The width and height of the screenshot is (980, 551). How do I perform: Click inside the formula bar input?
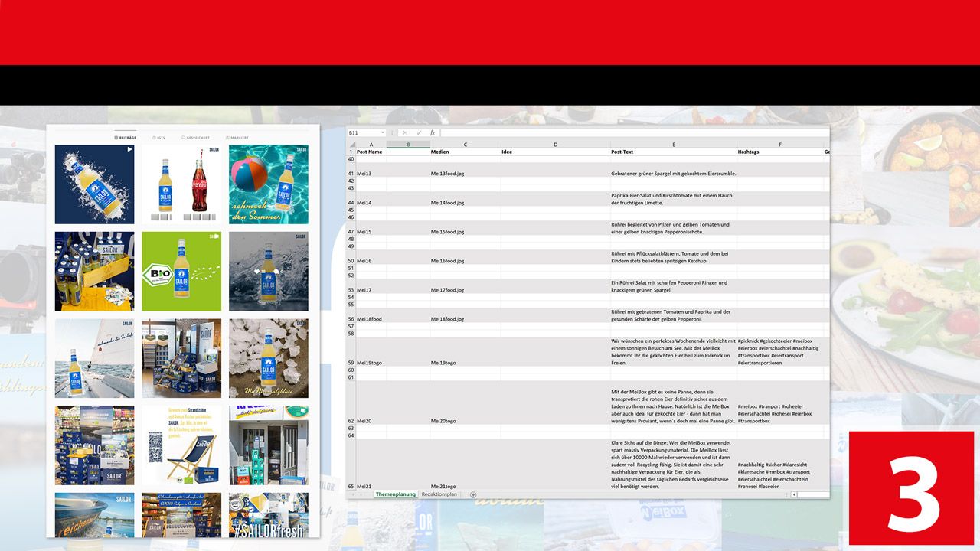[x=628, y=133]
